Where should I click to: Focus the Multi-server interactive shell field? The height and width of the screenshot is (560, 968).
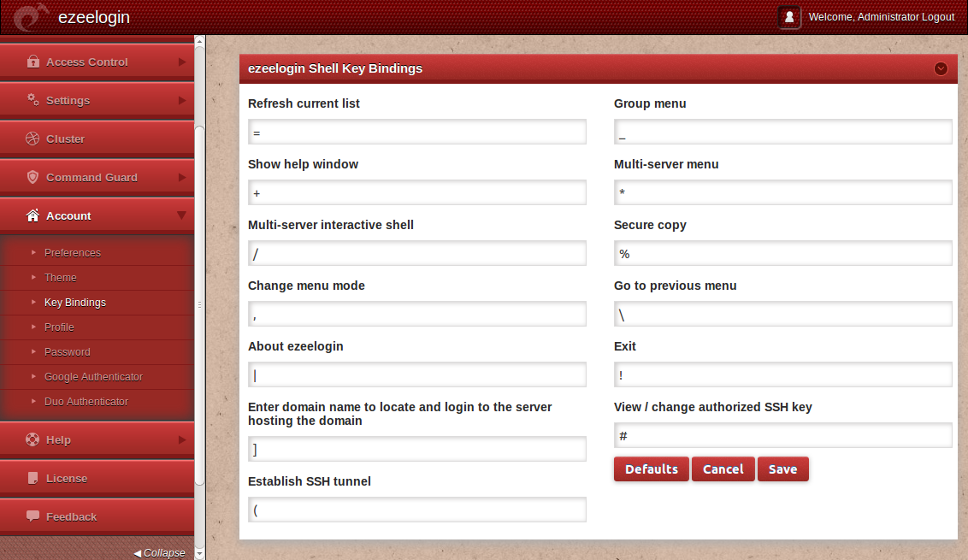click(x=417, y=253)
